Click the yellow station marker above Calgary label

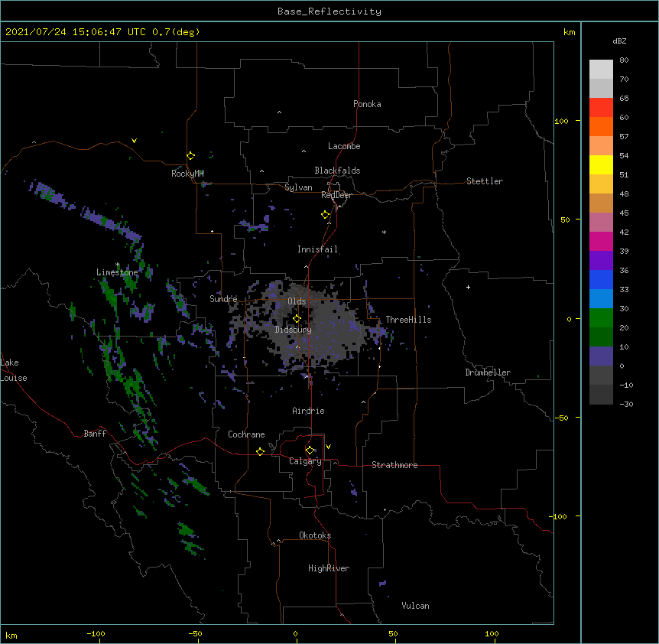click(310, 450)
